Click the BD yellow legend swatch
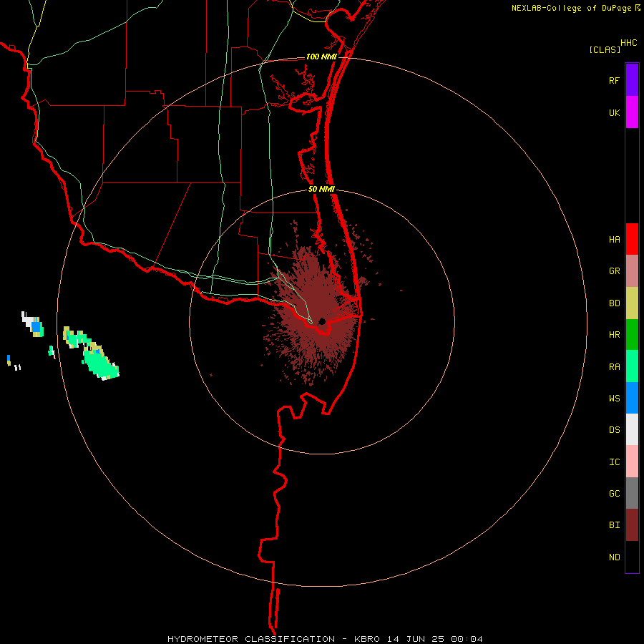The height and width of the screenshot is (644, 644). click(x=632, y=303)
